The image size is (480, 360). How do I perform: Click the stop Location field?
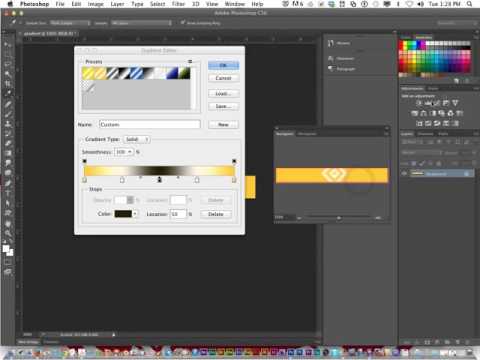pyautogui.click(x=178, y=214)
